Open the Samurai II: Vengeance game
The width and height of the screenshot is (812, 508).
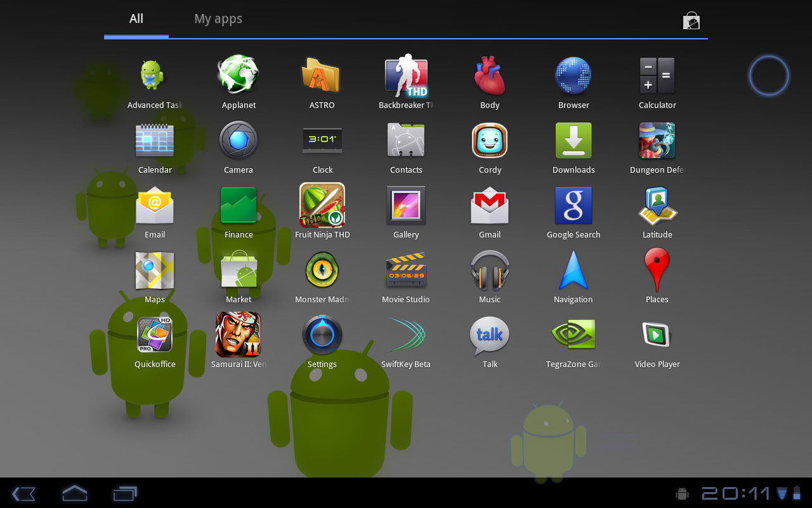239,335
